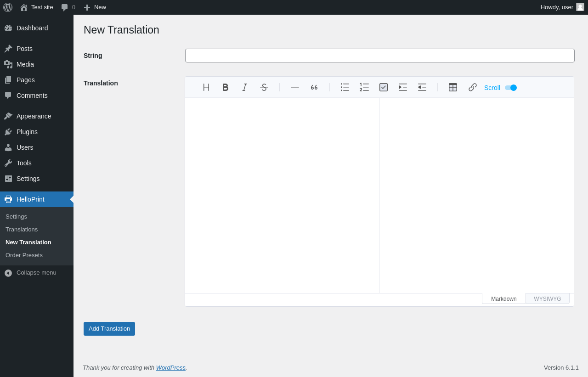This screenshot has width=588, height=377.
Task: Open the Comments sidebar menu
Action: click(x=37, y=96)
